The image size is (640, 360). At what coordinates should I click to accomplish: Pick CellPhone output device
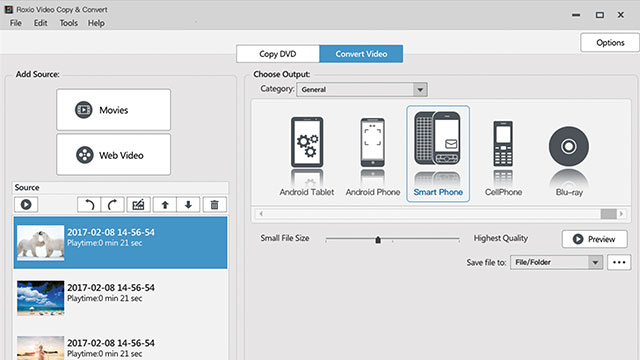pos(503,157)
